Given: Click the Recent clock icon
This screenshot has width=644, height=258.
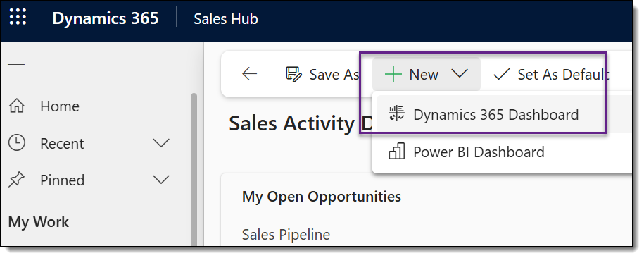Looking at the screenshot, I should (17, 143).
